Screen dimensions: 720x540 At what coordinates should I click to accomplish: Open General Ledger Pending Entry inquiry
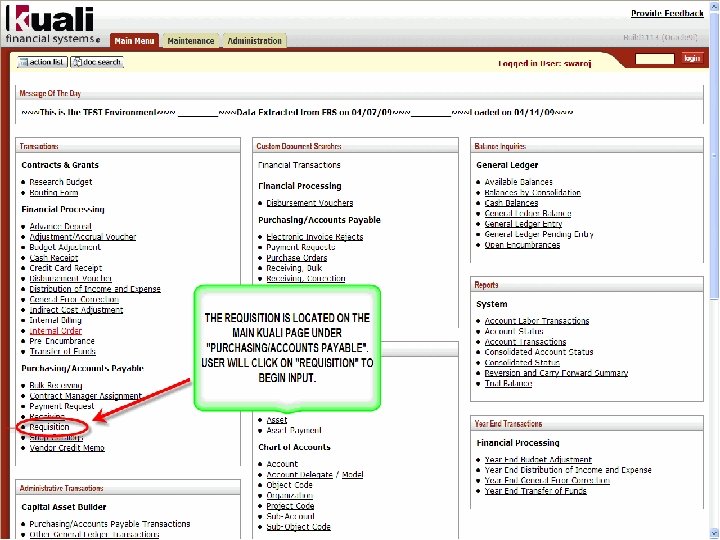(x=539, y=235)
